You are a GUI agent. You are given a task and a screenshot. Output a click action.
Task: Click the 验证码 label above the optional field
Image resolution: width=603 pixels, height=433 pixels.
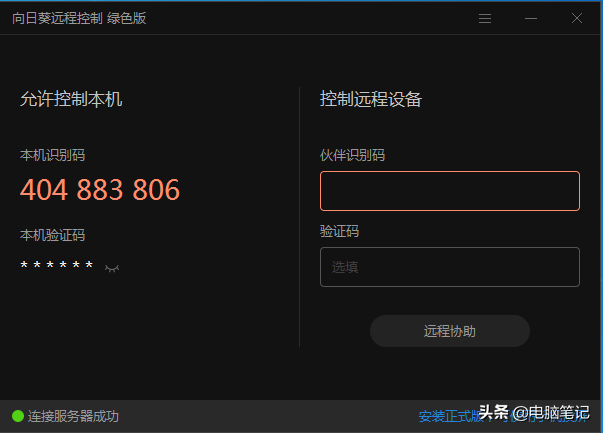point(339,231)
